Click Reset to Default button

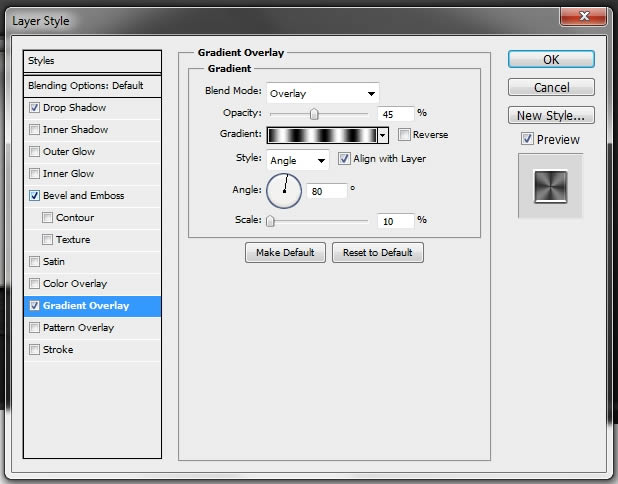[378, 252]
